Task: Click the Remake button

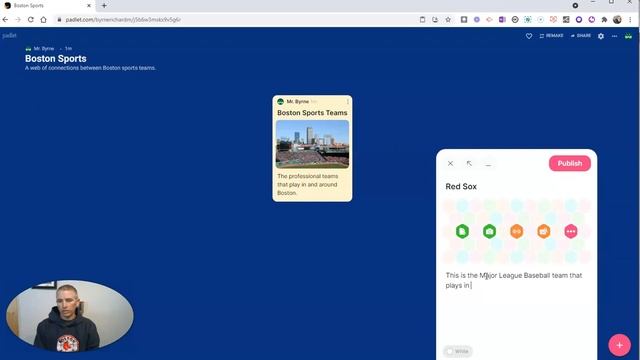Action: [x=551, y=36]
